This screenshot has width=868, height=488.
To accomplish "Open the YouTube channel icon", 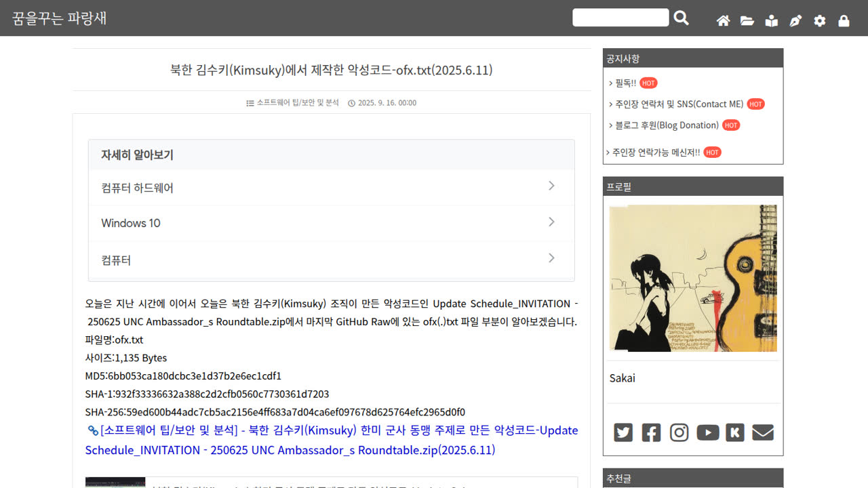I will point(707,432).
